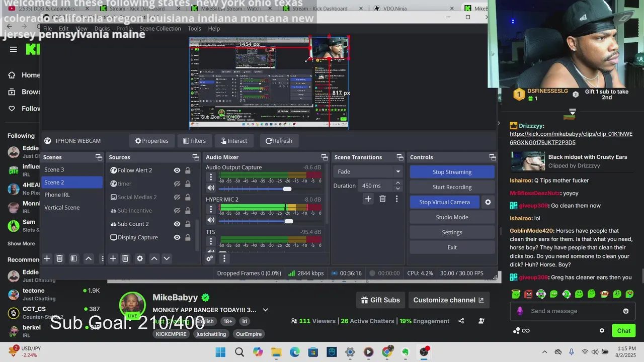Open emoji picker in chat input
The width and height of the screenshot is (644, 362).
pyautogui.click(x=626, y=311)
